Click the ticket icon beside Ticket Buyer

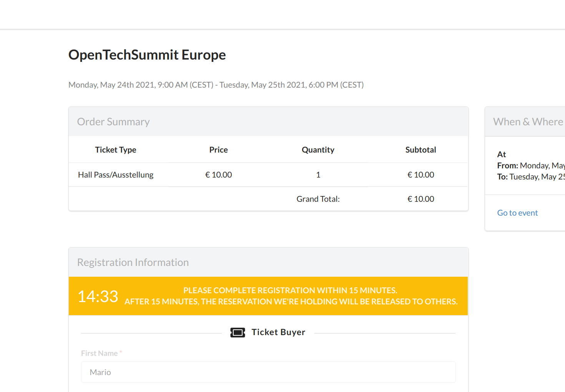coord(238,332)
